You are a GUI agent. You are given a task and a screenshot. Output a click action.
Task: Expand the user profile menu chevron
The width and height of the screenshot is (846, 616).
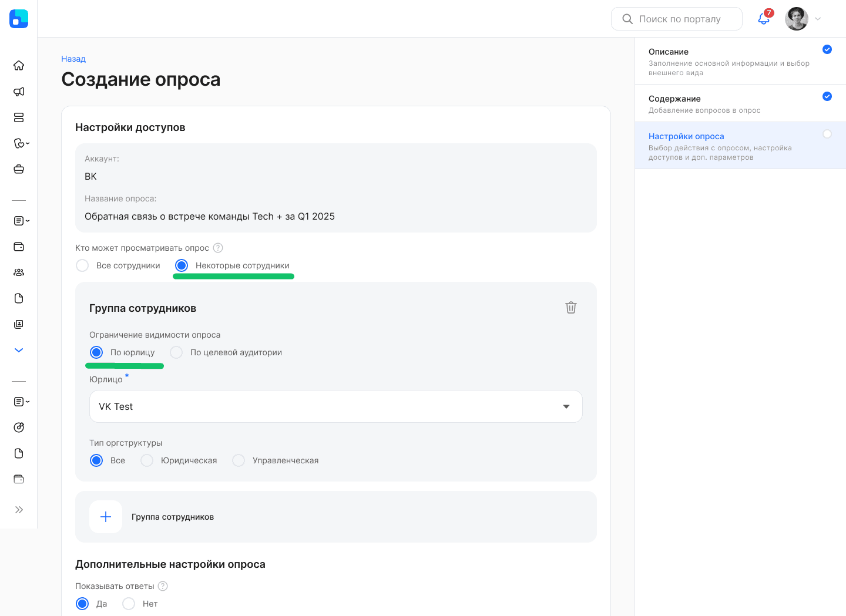(818, 19)
